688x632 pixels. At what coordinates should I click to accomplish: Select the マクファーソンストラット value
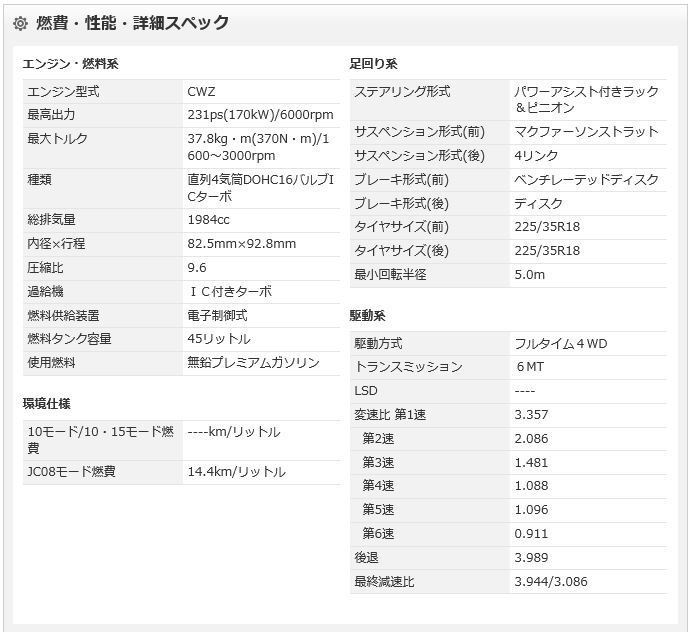[x=587, y=132]
